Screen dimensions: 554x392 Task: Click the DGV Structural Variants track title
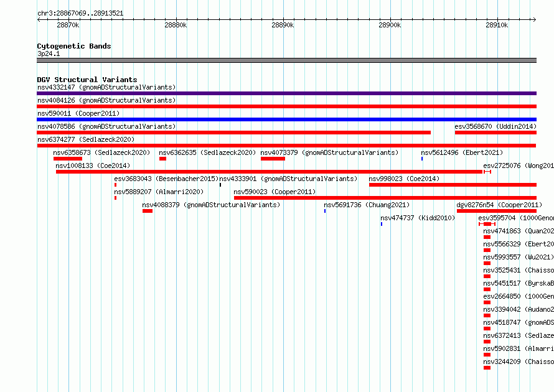[87, 80]
